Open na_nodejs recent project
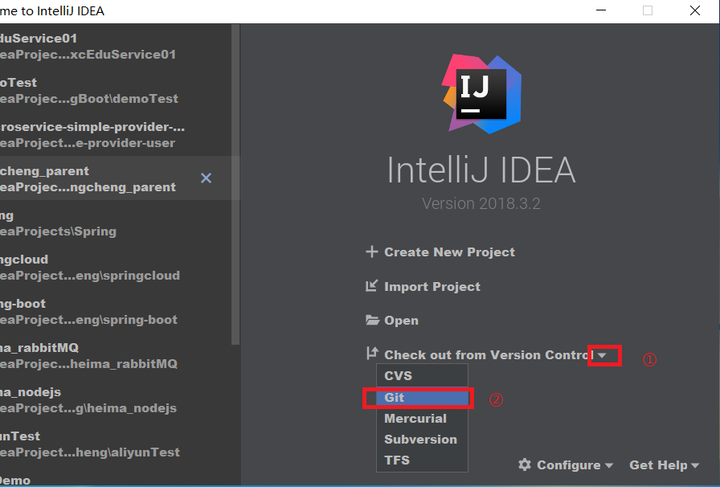 [115, 400]
